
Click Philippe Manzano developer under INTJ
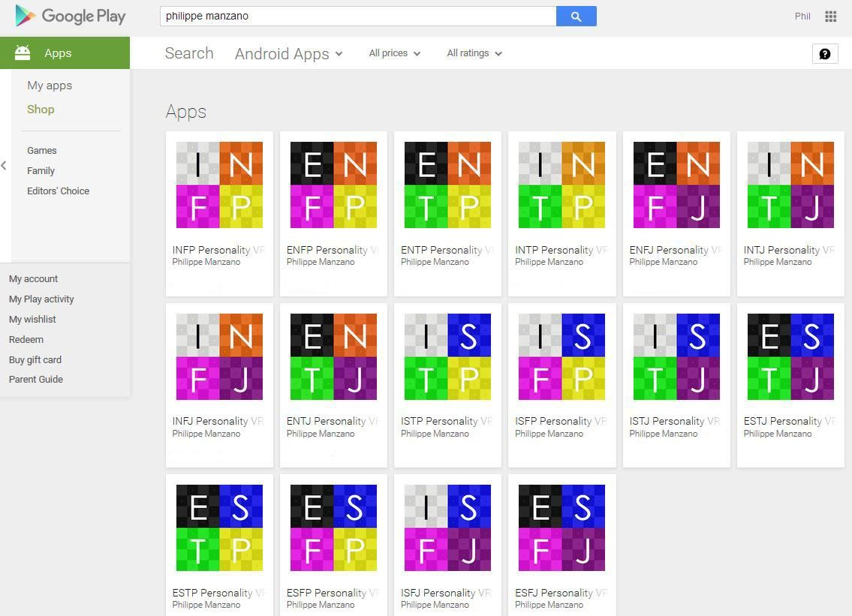(x=778, y=262)
